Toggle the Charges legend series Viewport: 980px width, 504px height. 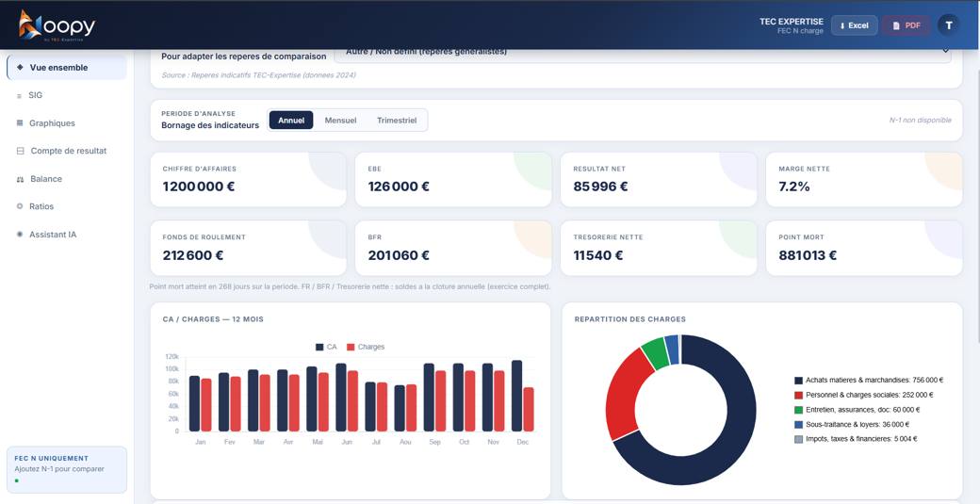(366, 347)
